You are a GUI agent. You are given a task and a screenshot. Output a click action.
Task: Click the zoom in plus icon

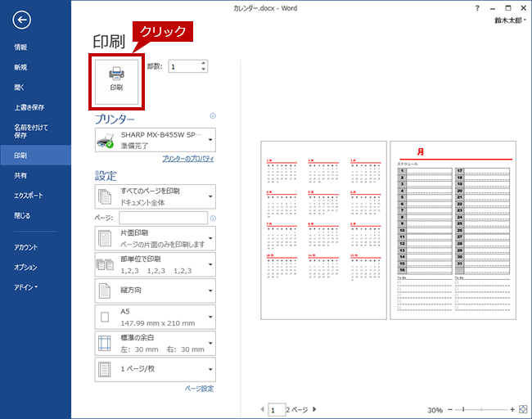point(512,409)
